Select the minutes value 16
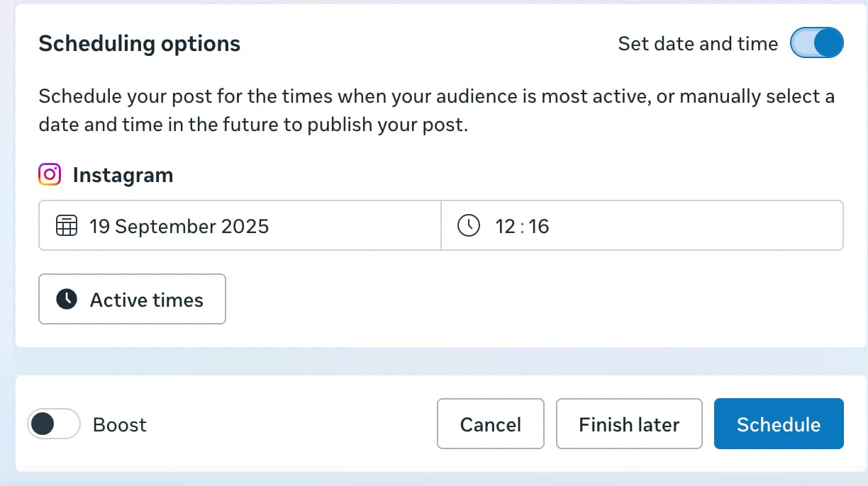Screen dimensions: 868x486 click(x=539, y=227)
